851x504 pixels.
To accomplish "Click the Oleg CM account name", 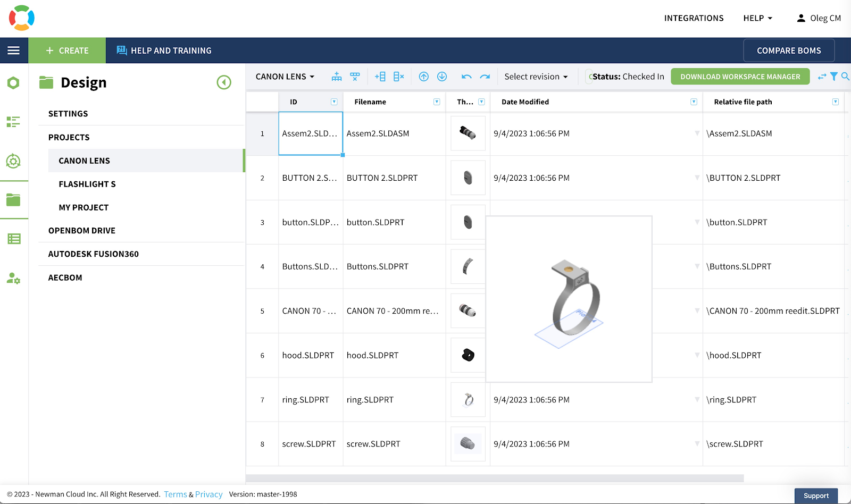I will point(825,18).
